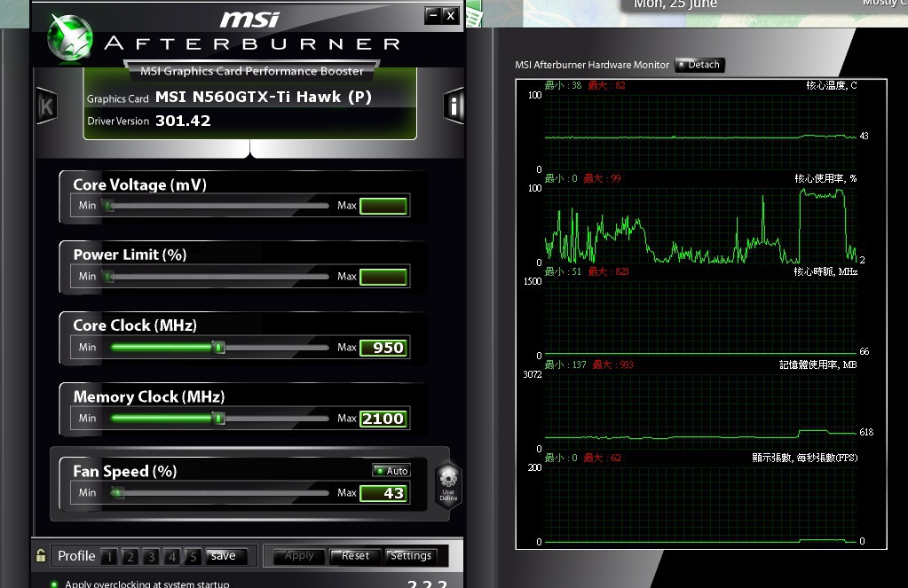Click the MSI Graphics Card Performance Booster banner

(252, 71)
